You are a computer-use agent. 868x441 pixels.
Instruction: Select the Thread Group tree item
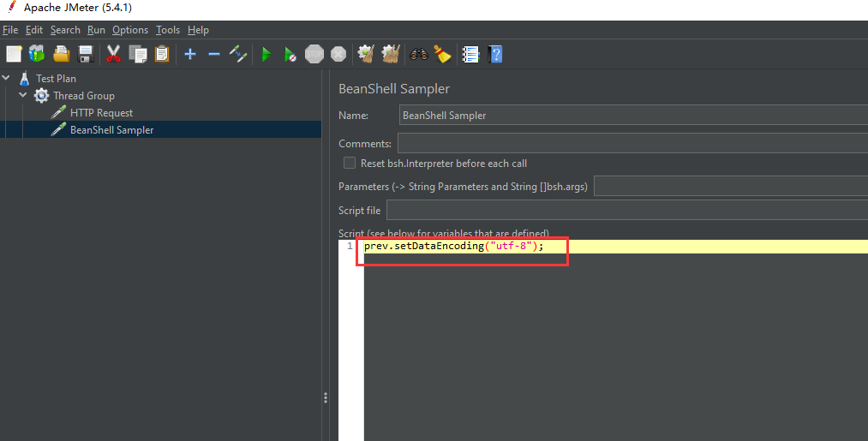tap(84, 96)
